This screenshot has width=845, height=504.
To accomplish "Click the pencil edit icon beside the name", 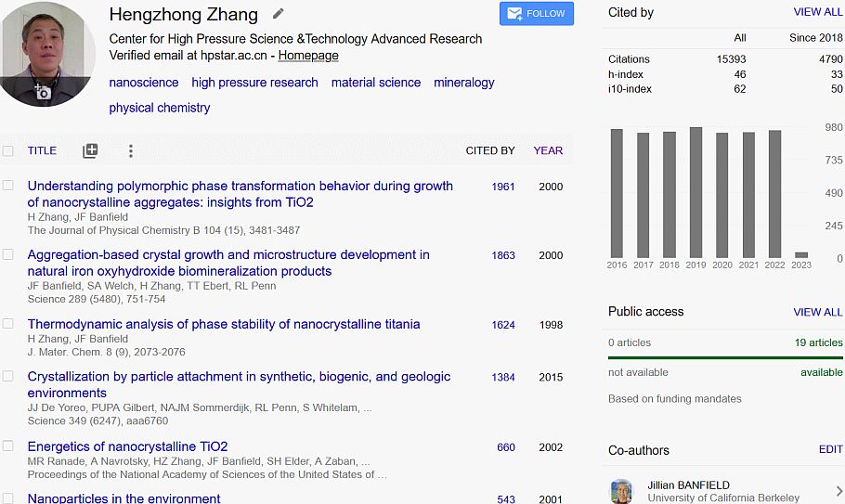I will [278, 14].
